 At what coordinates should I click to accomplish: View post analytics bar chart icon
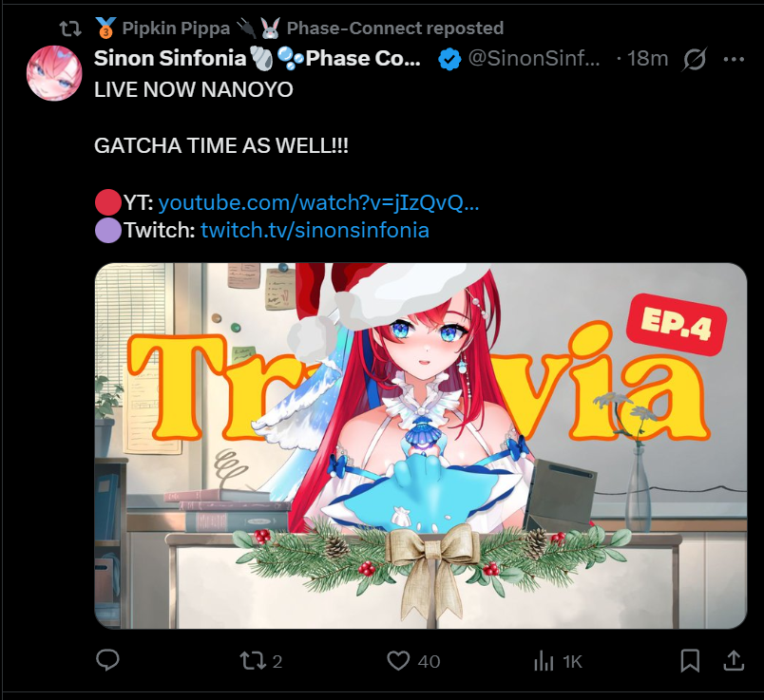point(544,661)
